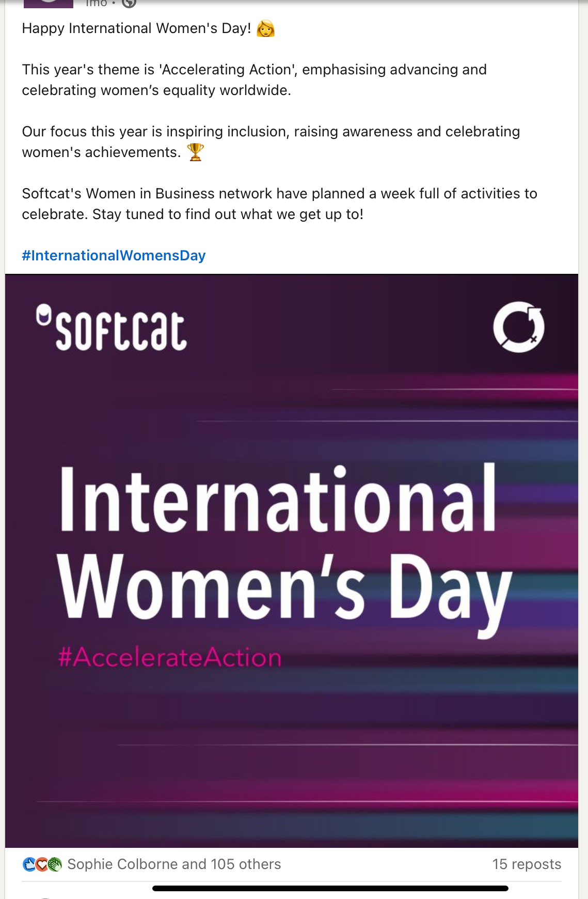View the 15 reposts list

coord(526,864)
